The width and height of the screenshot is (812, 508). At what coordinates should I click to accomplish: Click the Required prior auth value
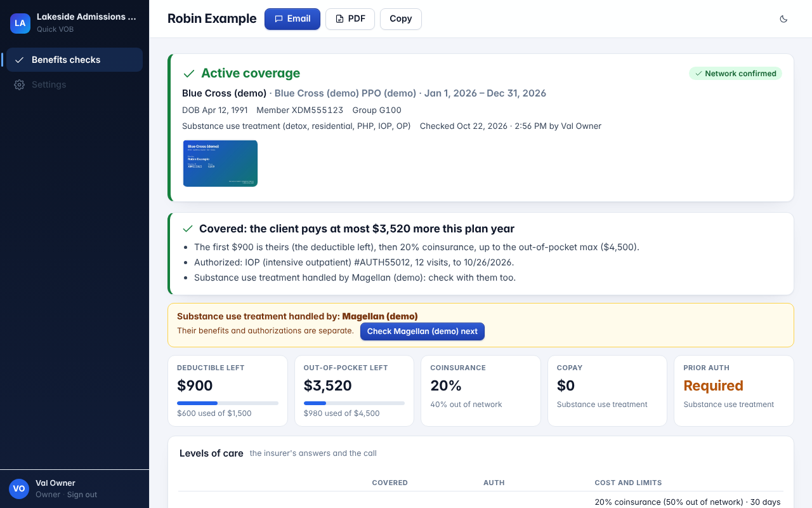[713, 385]
